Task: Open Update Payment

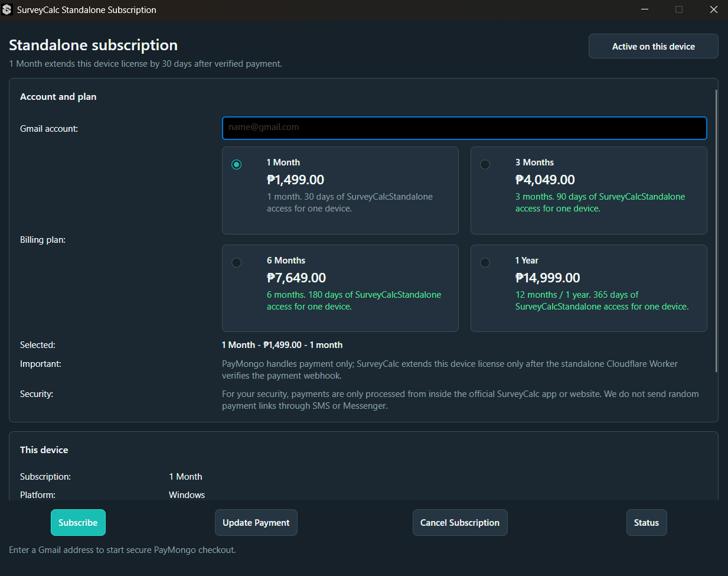Action: click(256, 523)
